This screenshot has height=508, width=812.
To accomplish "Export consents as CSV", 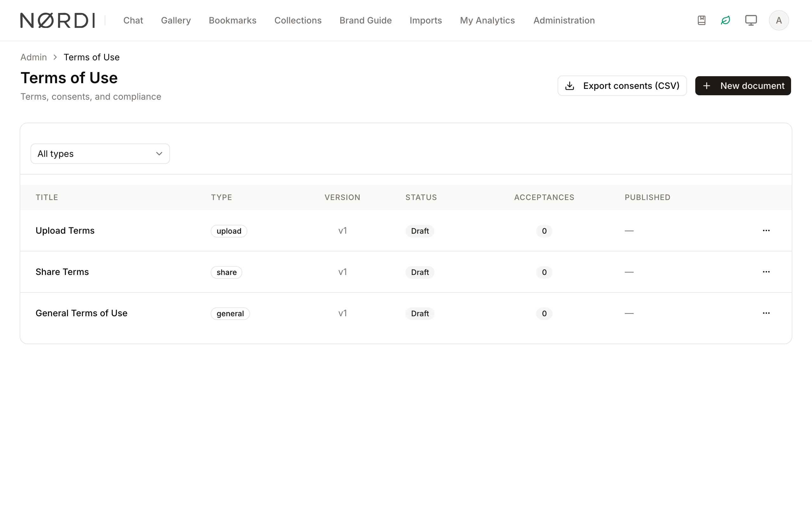I will [622, 86].
